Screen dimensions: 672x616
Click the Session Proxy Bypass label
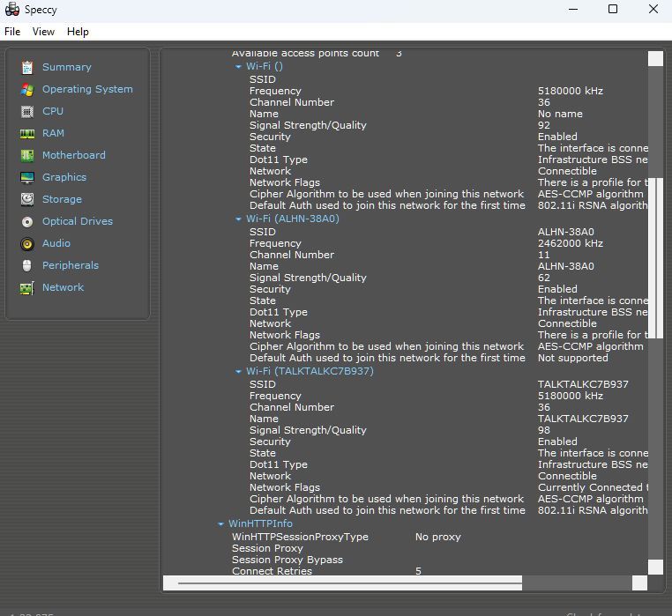point(287,560)
